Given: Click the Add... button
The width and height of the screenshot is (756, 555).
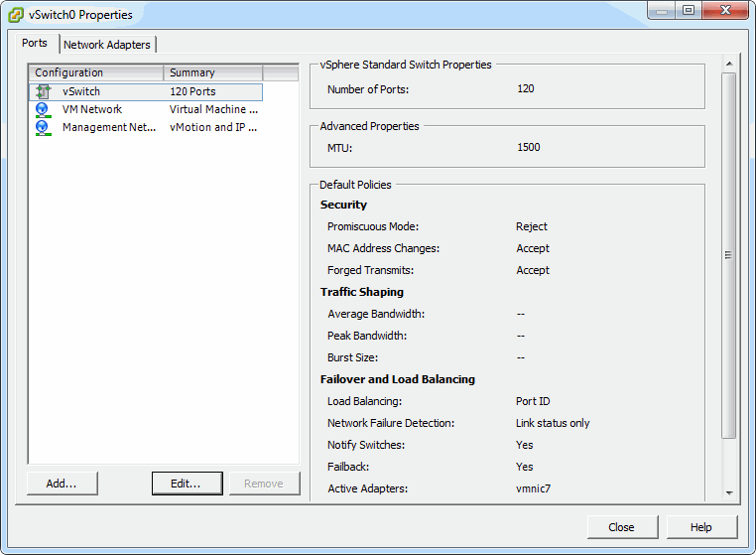Looking at the screenshot, I should click(63, 484).
